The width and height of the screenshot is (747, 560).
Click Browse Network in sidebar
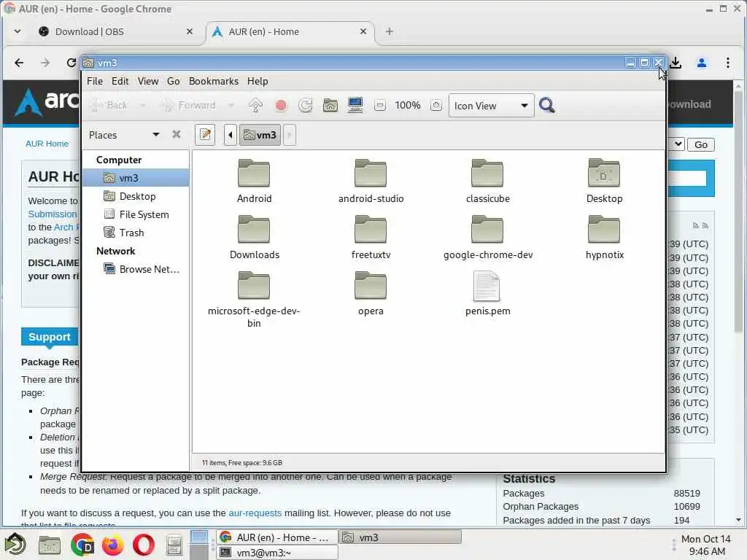pyautogui.click(x=136, y=269)
